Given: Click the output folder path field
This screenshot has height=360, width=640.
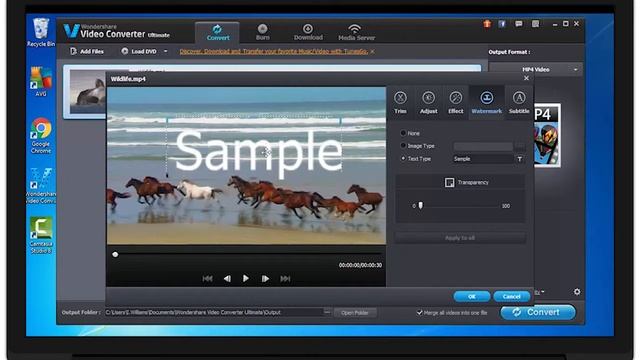Looking at the screenshot, I should (214, 312).
